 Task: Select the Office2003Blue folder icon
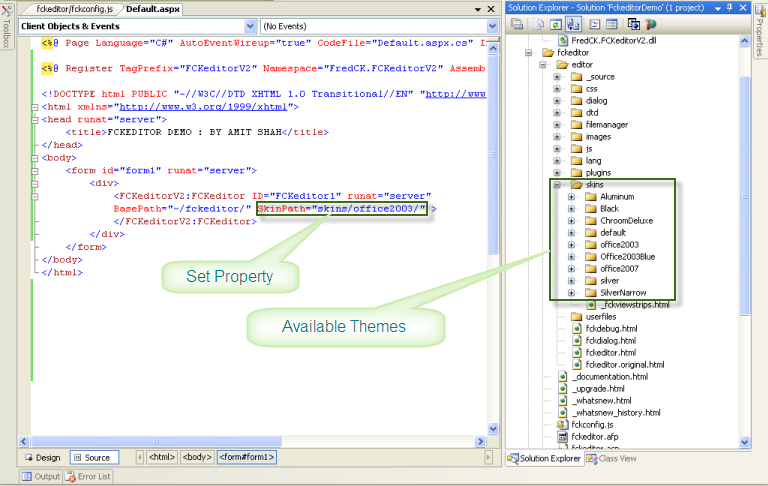591,257
